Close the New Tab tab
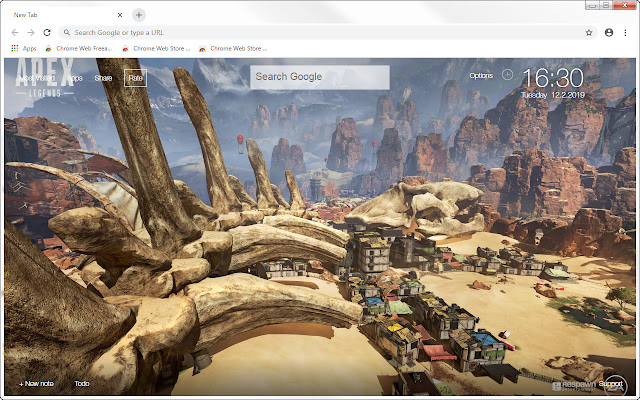This screenshot has width=640, height=400. point(120,15)
